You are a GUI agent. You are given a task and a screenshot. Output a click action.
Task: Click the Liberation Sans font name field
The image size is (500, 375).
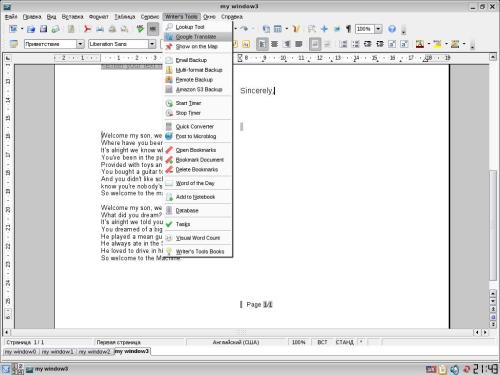[x=118, y=44]
